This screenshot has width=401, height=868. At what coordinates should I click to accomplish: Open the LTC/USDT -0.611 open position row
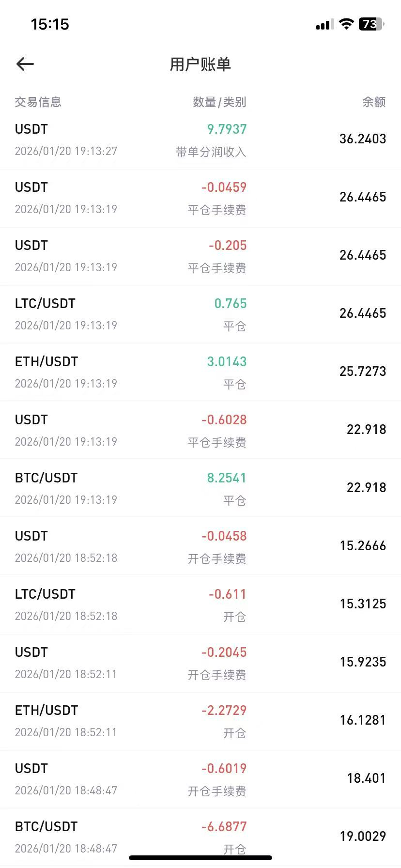pyautogui.click(x=200, y=604)
